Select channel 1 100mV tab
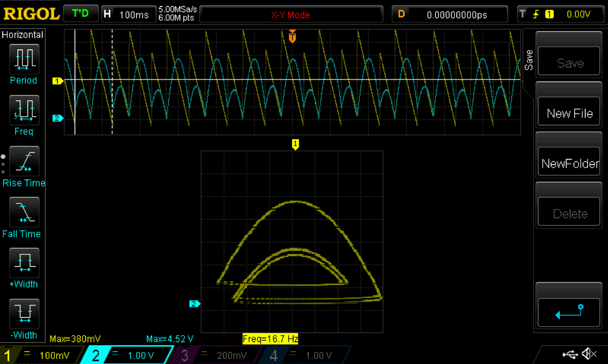The height and width of the screenshot is (364, 608). tap(42, 355)
